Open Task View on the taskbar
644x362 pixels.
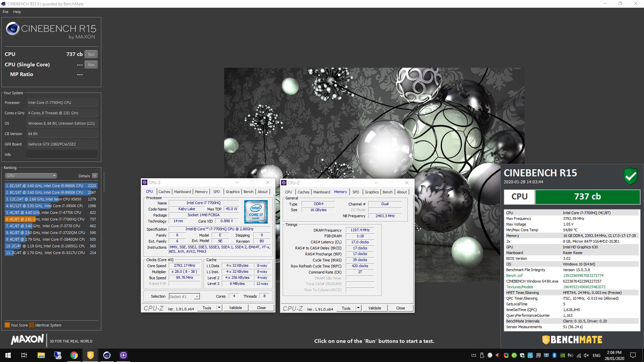[x=24, y=355]
